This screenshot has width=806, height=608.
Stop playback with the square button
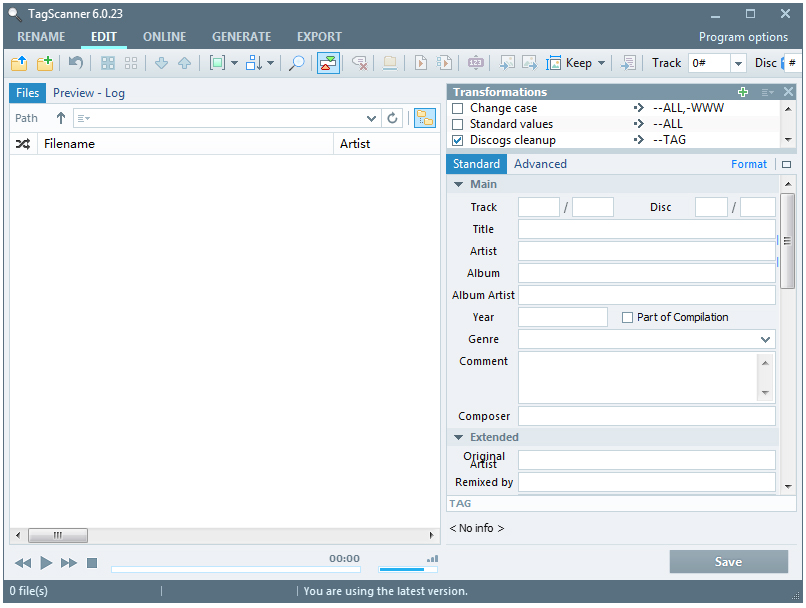pyautogui.click(x=92, y=563)
